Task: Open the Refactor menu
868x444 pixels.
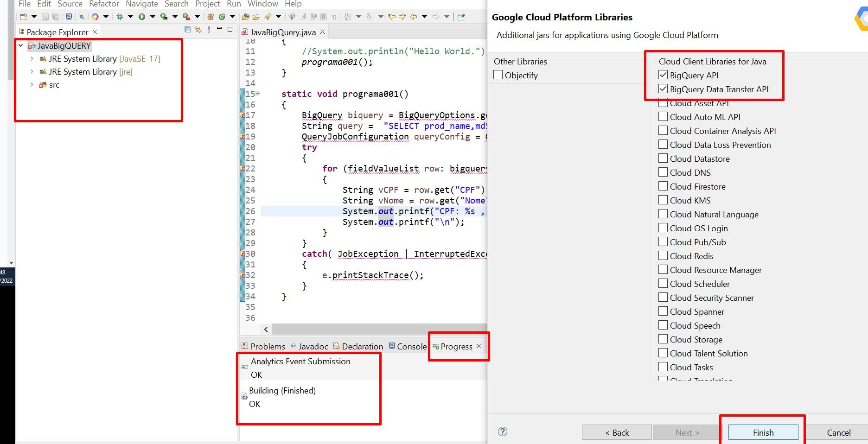Action: click(104, 4)
